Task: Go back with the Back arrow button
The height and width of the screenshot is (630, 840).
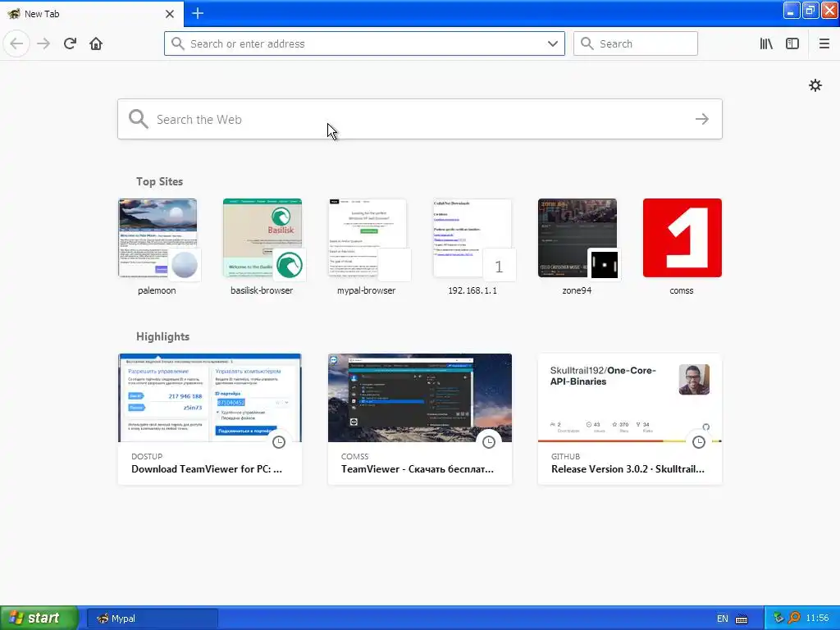Action: 16,43
